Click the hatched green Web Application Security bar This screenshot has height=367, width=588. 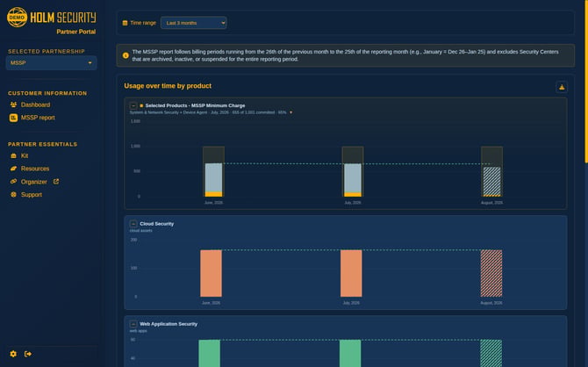491,353
